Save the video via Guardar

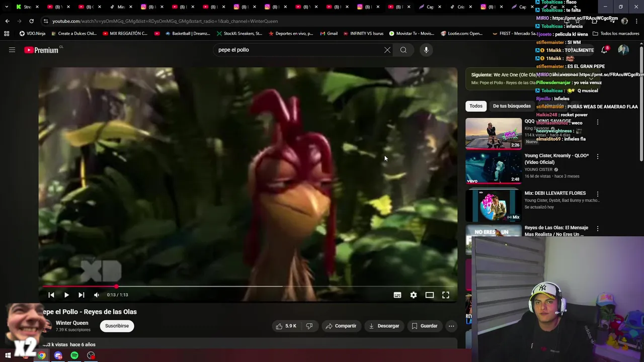pos(425,326)
